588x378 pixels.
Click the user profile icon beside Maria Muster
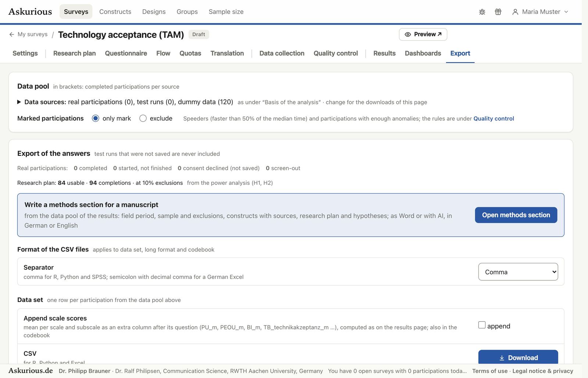(515, 12)
